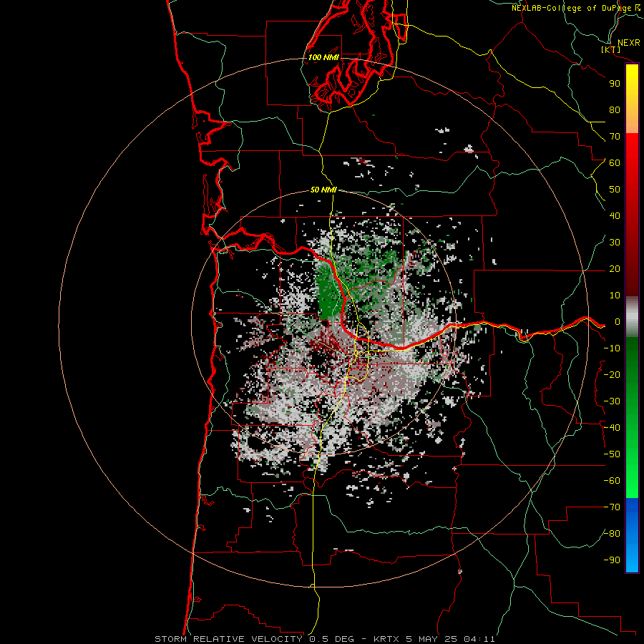
Task: Click the 10 value on velocity scale
Action: pyautogui.click(x=615, y=296)
